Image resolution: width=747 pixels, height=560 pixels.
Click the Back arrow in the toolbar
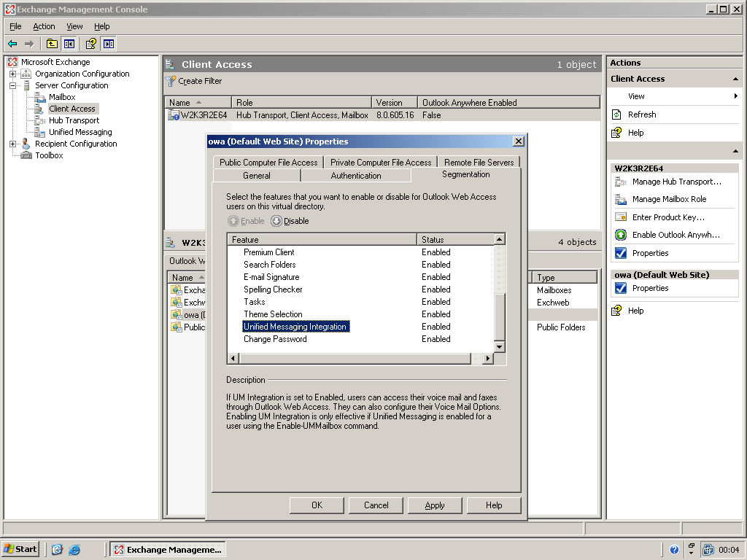(12, 44)
